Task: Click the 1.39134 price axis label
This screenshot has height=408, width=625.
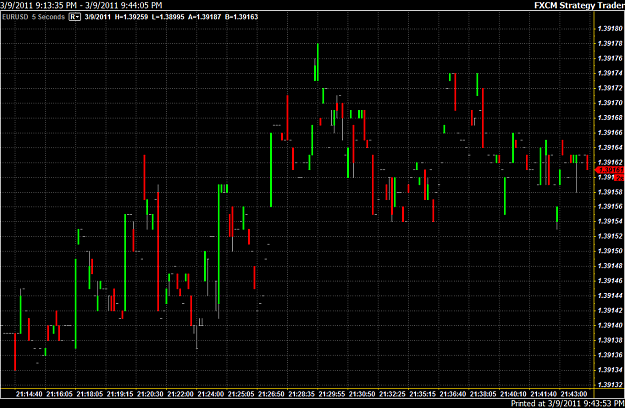Action: coord(610,370)
